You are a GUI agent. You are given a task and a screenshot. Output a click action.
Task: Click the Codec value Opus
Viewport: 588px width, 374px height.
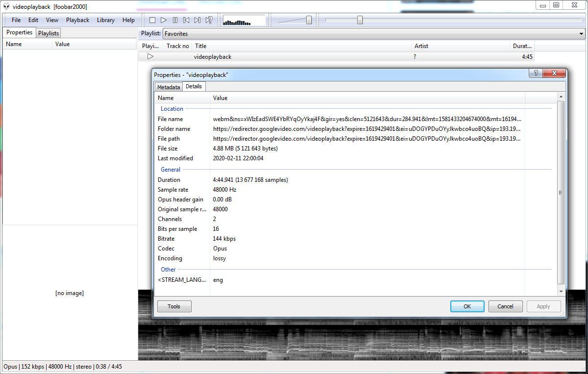point(220,249)
